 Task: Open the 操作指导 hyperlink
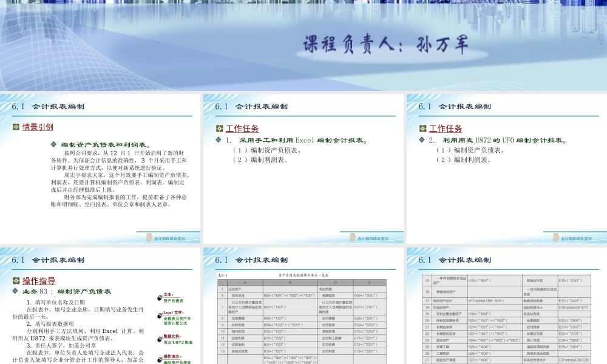[39, 281]
